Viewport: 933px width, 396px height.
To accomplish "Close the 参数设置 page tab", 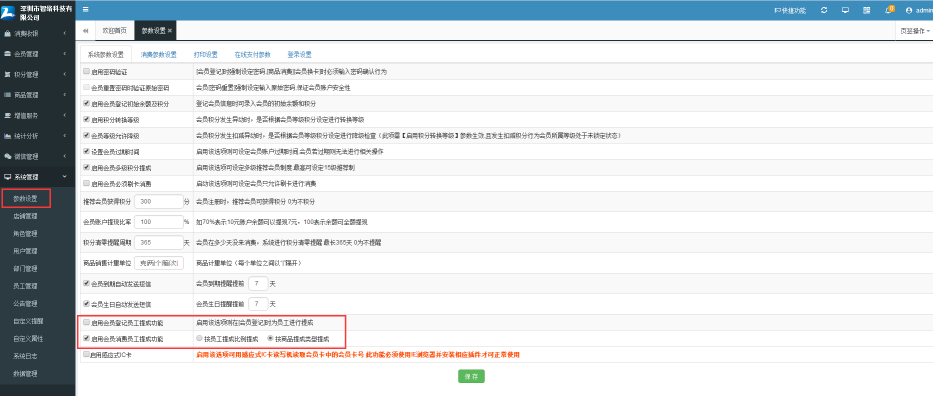I will pos(170,30).
